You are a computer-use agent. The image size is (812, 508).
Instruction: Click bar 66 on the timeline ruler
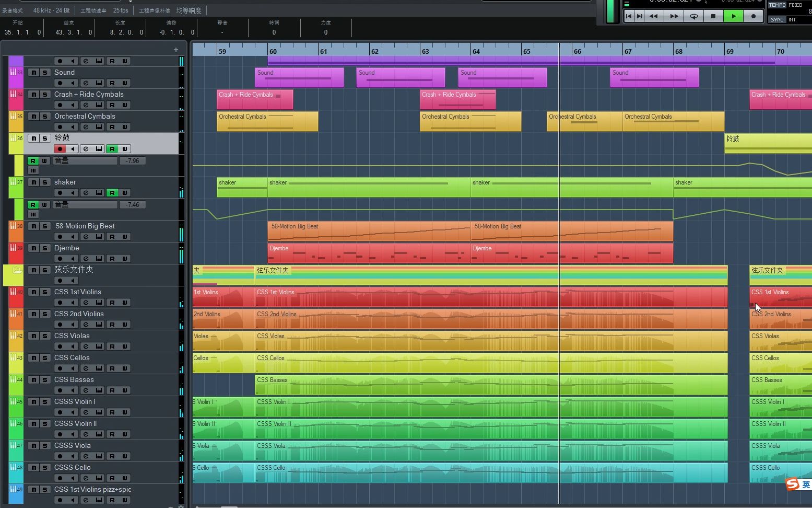coord(577,51)
